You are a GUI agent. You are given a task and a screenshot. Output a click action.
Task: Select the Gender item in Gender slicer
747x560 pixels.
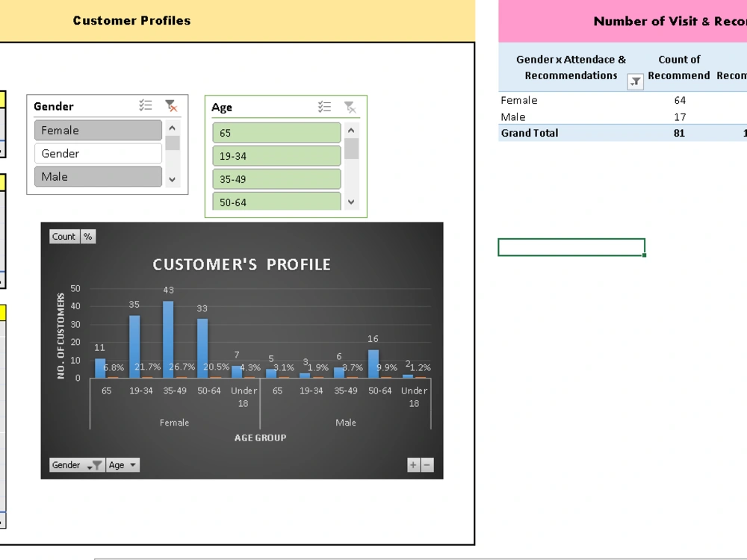98,153
